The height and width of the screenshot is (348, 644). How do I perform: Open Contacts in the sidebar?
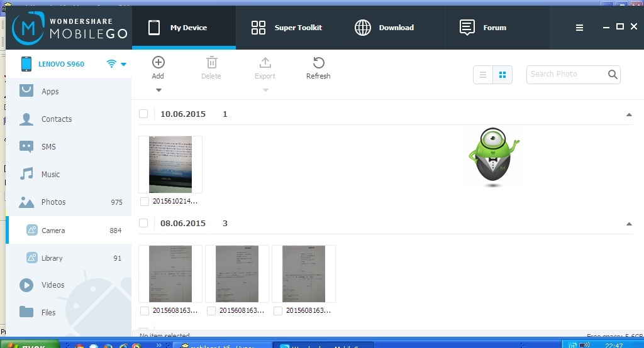click(69, 119)
